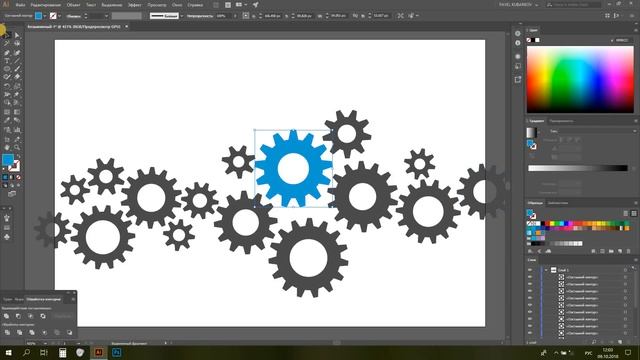This screenshot has width=640, height=360.
Task: Click the Разобрать button in Pathfinder panel
Action: (63, 316)
